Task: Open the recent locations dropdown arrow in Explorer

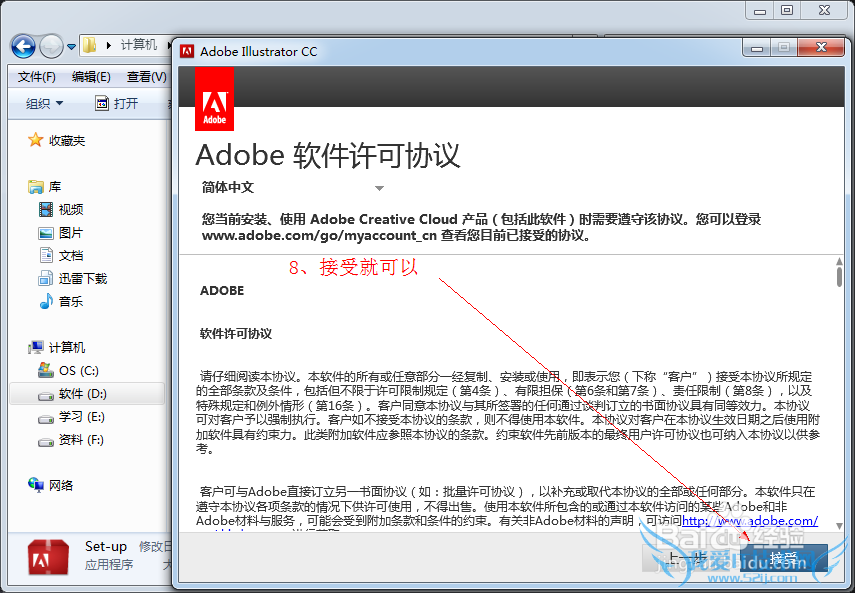Action: pyautogui.click(x=72, y=47)
